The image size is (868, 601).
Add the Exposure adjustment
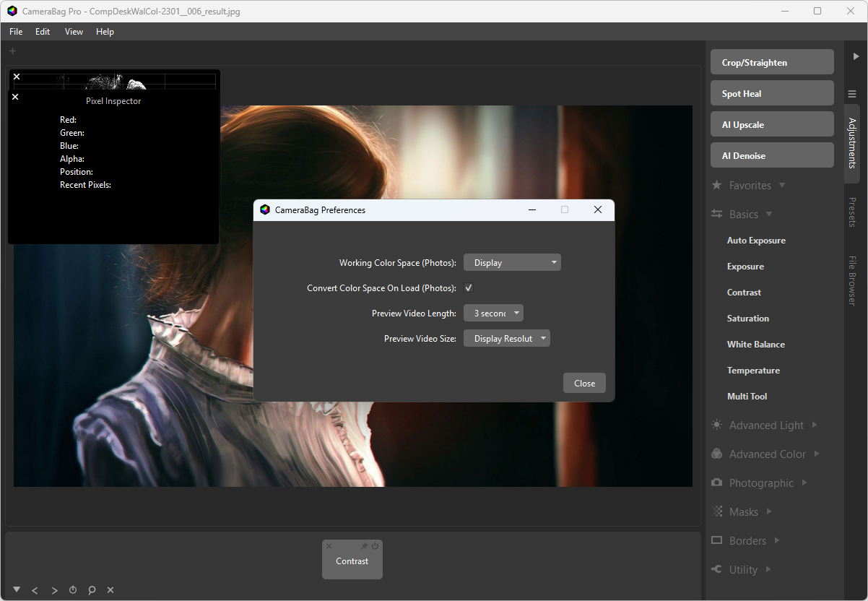[745, 267]
